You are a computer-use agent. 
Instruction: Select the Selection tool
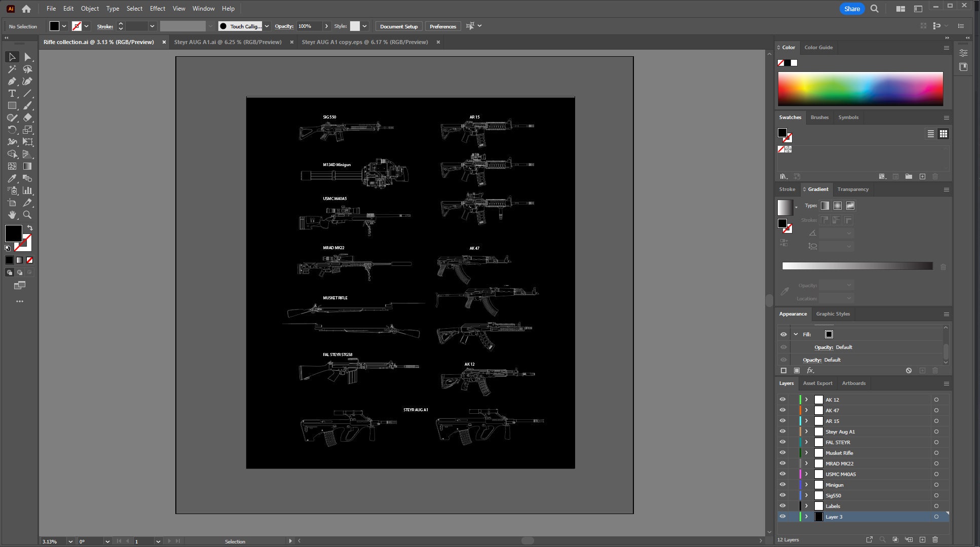click(x=12, y=57)
